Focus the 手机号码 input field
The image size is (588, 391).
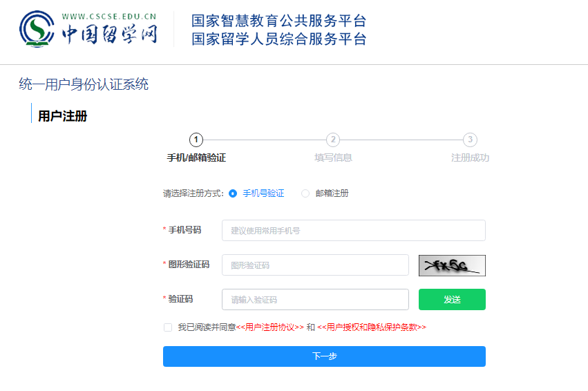tap(354, 231)
